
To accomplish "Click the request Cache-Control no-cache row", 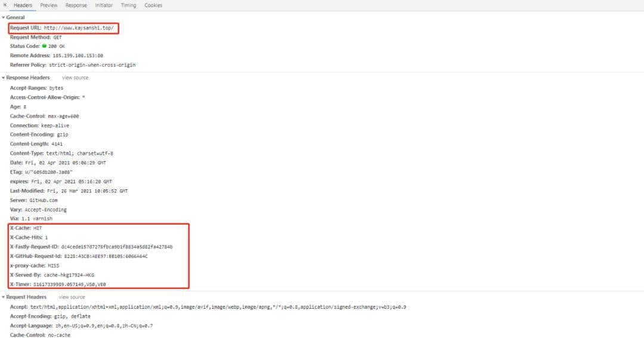I will coord(41,335).
